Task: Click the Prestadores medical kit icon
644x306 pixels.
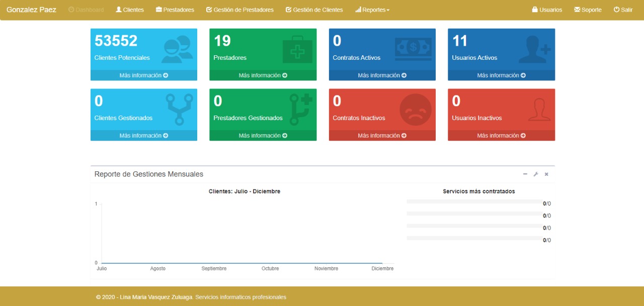Action: tap(297, 49)
